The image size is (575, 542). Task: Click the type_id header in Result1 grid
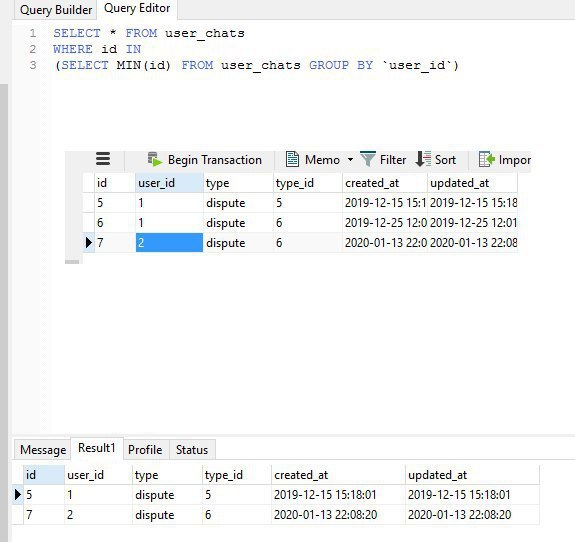pyautogui.click(x=237, y=475)
